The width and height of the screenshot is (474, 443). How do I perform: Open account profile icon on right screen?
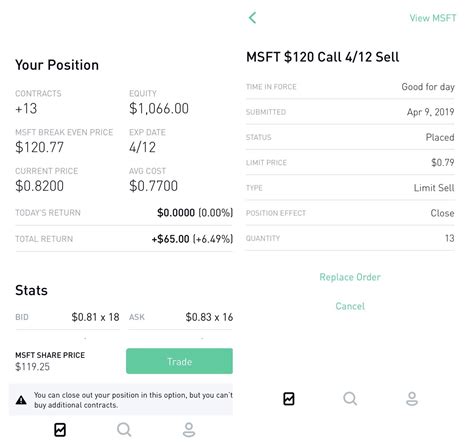tap(412, 399)
